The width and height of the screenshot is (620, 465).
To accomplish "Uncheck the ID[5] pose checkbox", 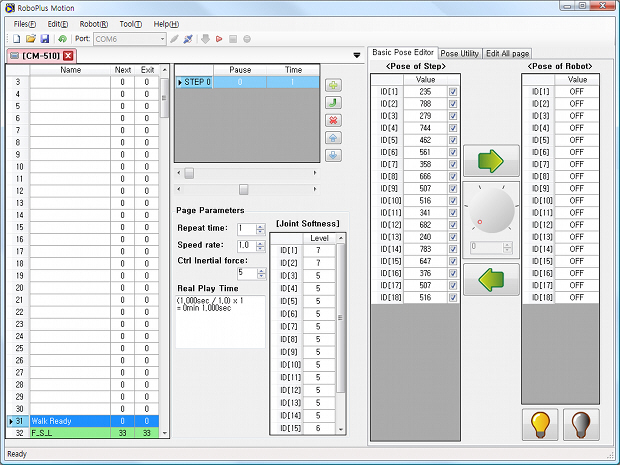I will (453, 140).
